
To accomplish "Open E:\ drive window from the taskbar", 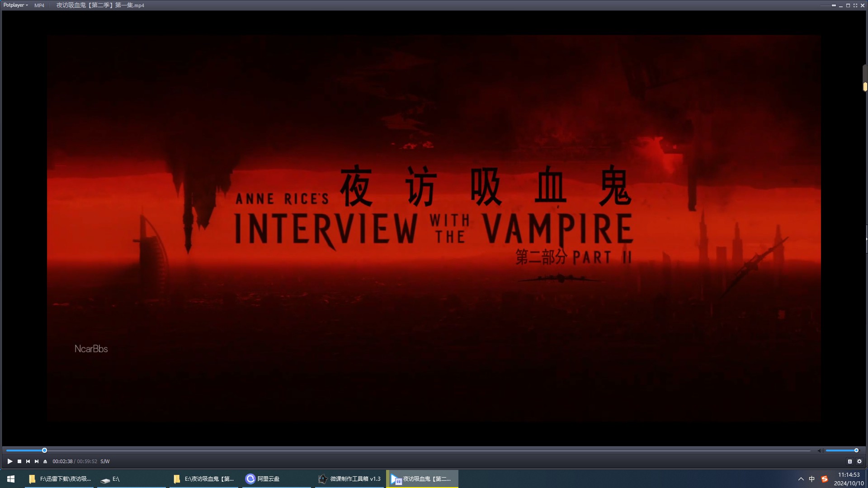I will [x=132, y=479].
